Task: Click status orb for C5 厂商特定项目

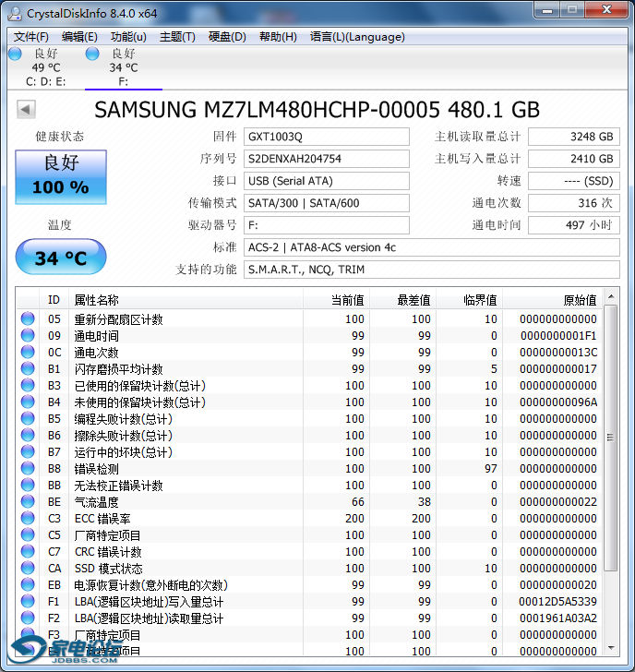Action: pos(28,534)
